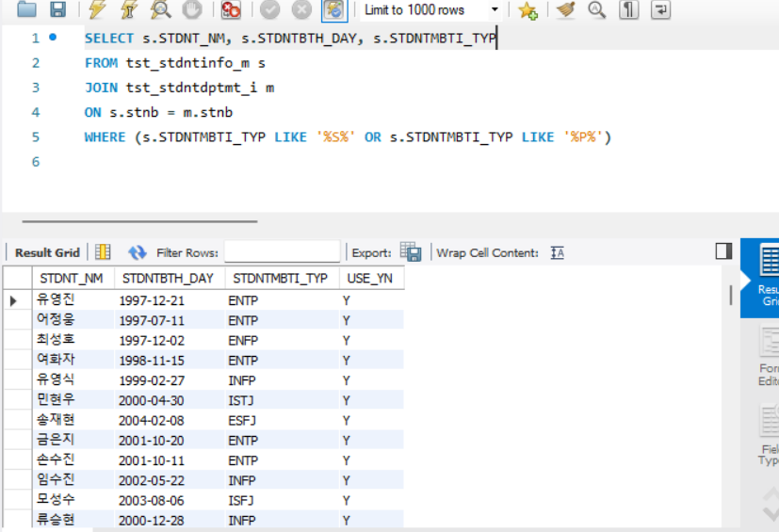Save query as snippet star icon
779x532 pixels.
point(527,10)
